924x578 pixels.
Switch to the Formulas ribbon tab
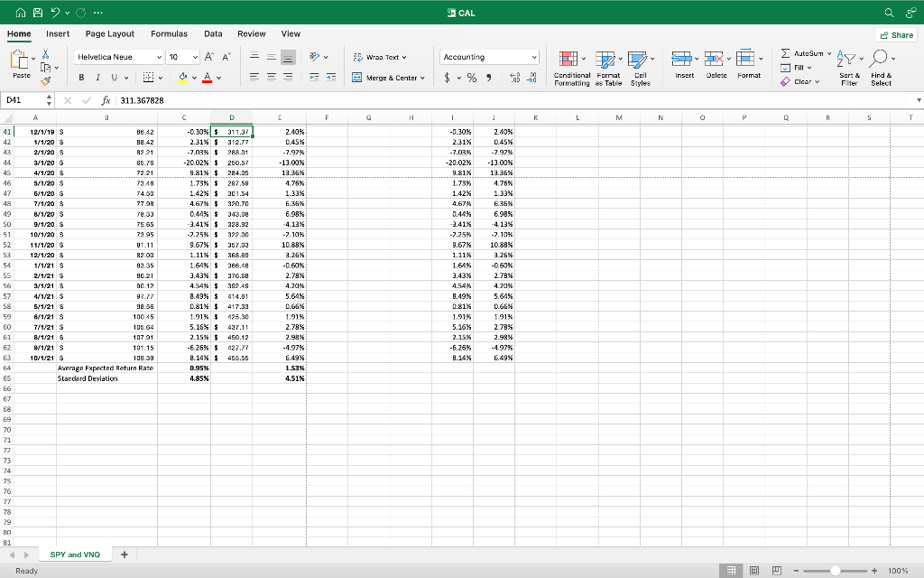click(x=169, y=33)
